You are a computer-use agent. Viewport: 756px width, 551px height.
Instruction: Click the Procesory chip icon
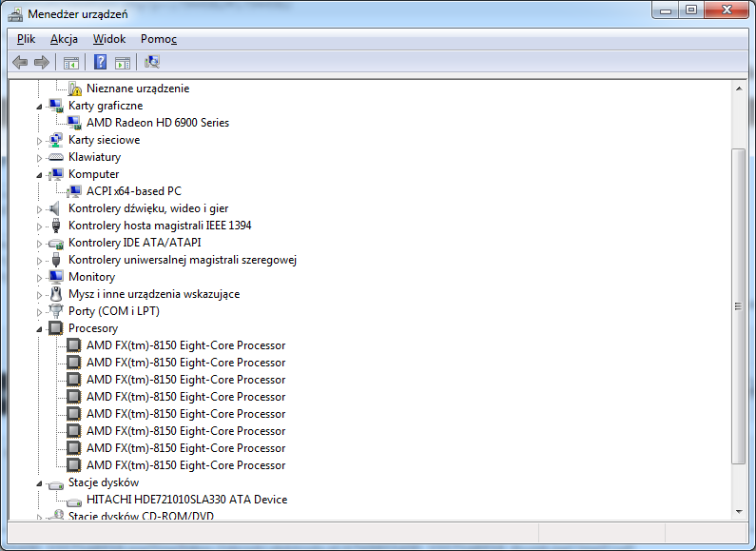pyautogui.click(x=56, y=328)
